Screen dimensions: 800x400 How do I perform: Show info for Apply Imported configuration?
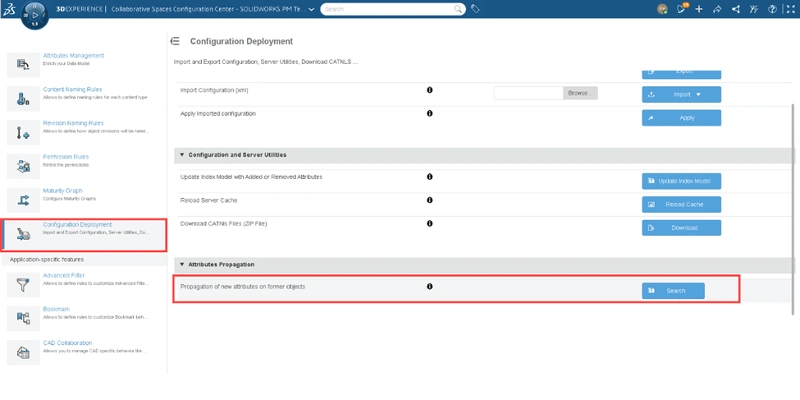point(430,113)
